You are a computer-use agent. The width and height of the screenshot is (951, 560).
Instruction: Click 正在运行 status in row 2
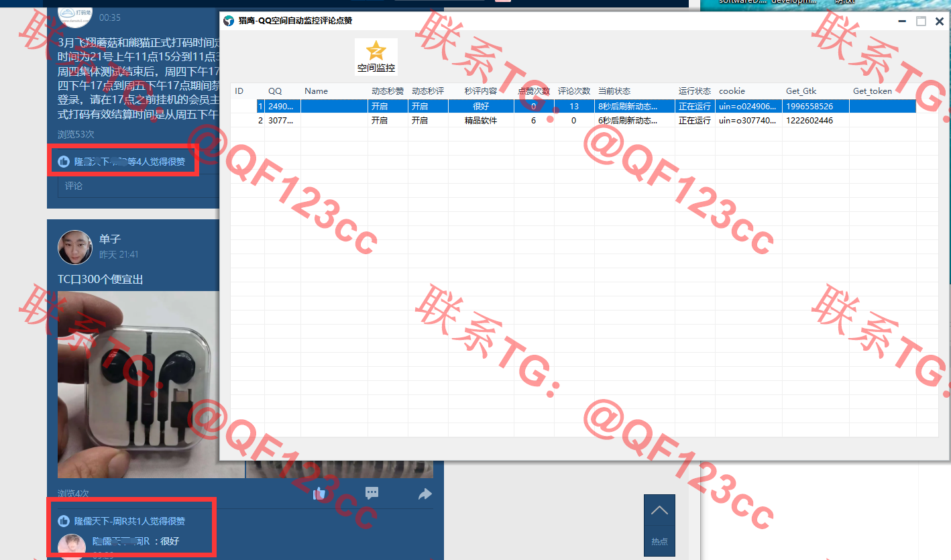coord(695,121)
